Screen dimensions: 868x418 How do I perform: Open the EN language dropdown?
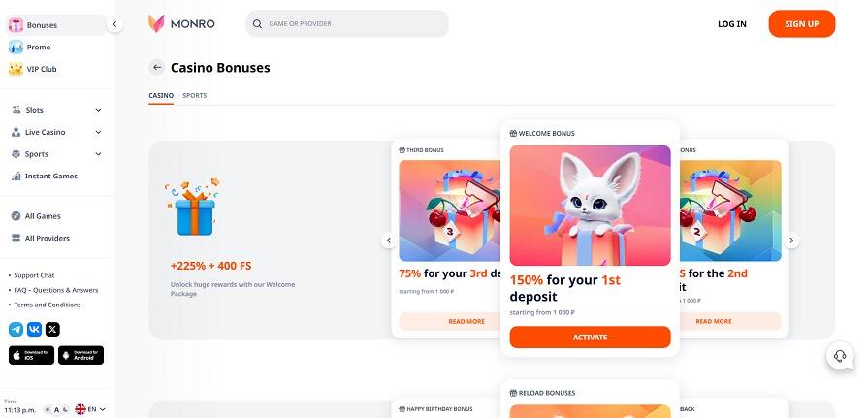pyautogui.click(x=90, y=409)
